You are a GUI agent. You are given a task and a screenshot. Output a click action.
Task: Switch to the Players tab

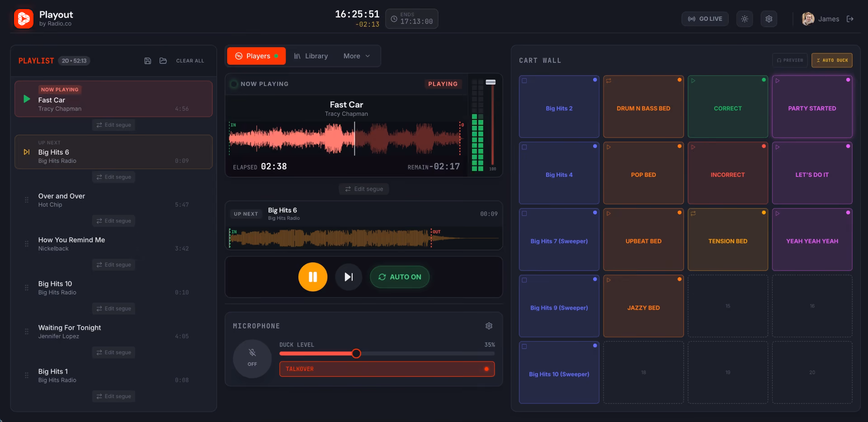pyautogui.click(x=256, y=56)
